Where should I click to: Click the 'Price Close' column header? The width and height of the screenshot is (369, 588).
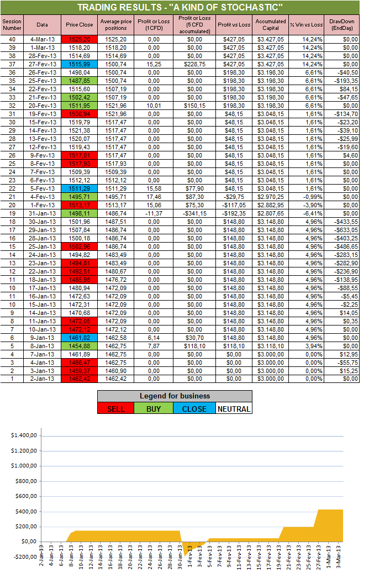(80, 25)
